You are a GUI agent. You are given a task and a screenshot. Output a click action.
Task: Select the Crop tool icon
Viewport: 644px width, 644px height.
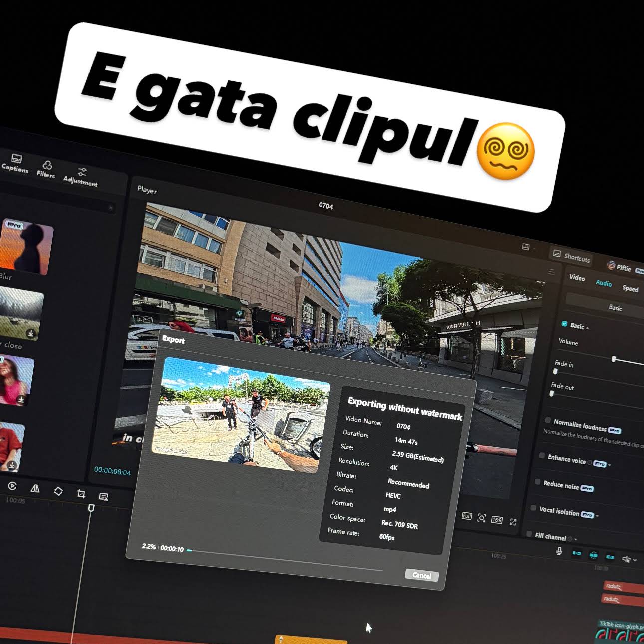coord(81,494)
